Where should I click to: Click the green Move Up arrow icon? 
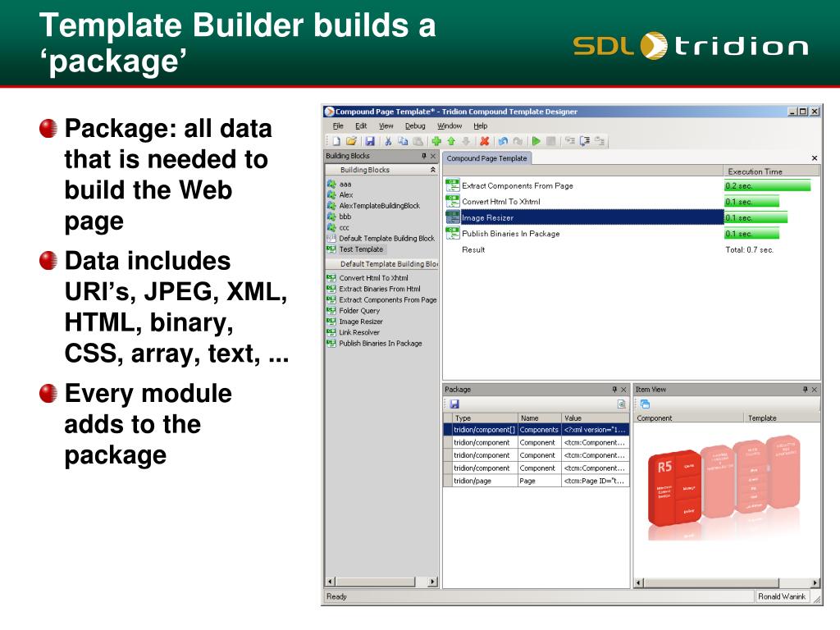click(451, 141)
